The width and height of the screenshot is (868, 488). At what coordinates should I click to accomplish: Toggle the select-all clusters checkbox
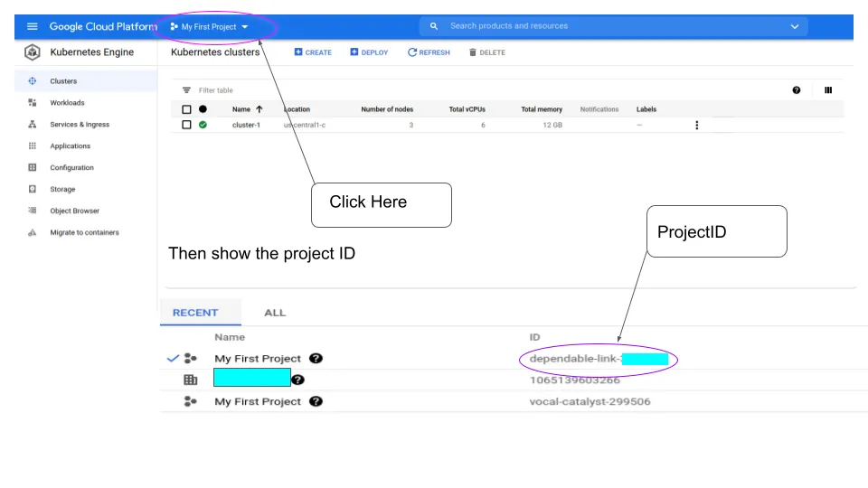tap(186, 109)
